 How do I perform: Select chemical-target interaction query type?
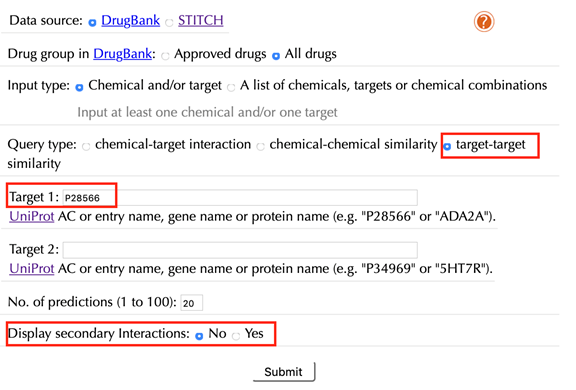[86, 147]
